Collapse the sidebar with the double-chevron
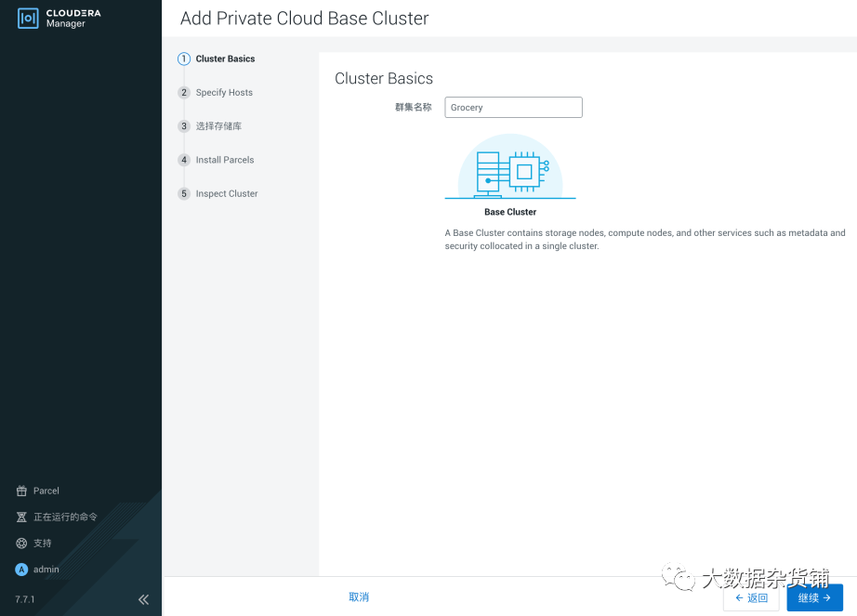 tap(144, 599)
